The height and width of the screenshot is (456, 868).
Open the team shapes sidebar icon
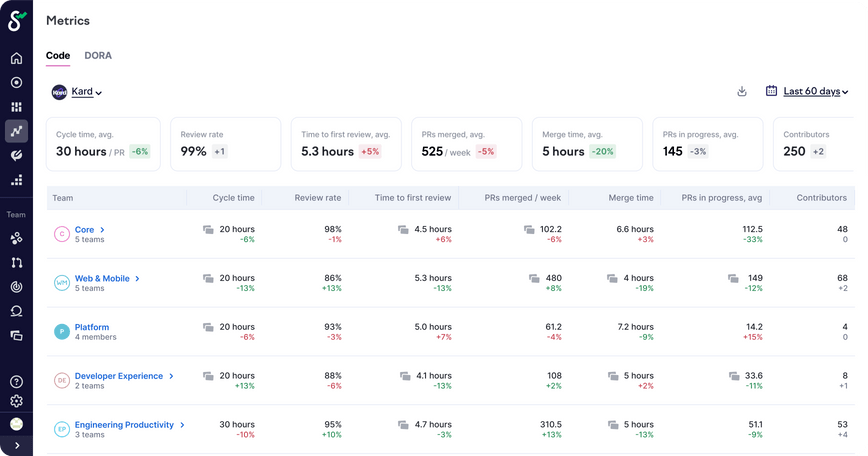pos(17,238)
